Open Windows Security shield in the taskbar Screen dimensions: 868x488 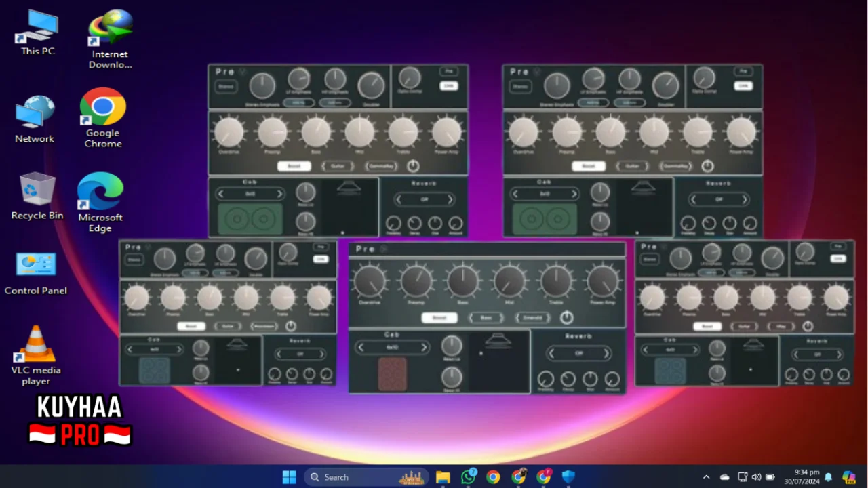(568, 477)
